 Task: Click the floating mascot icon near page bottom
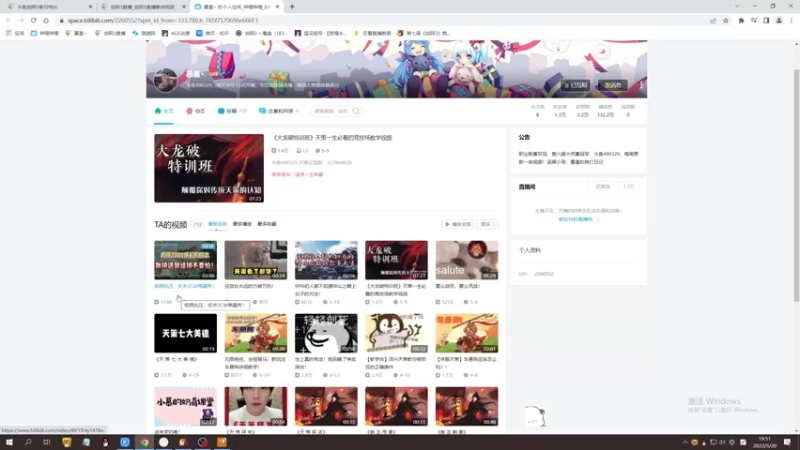coord(537,416)
